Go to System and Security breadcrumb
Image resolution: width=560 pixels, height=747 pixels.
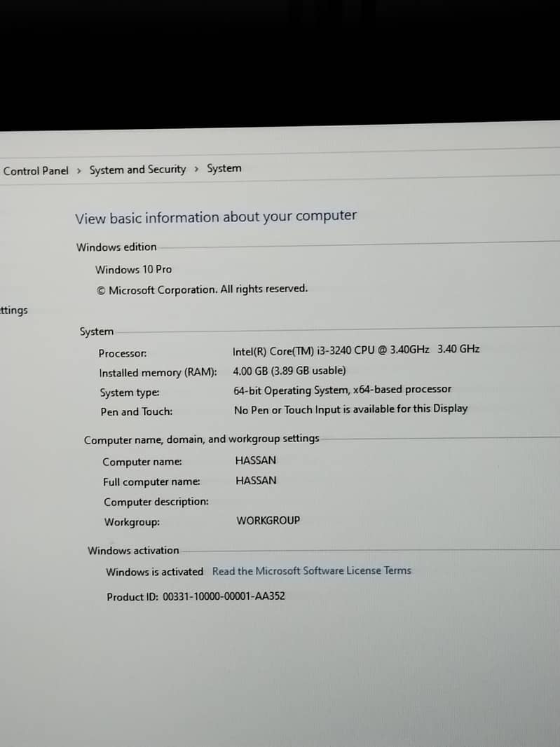click(x=138, y=170)
